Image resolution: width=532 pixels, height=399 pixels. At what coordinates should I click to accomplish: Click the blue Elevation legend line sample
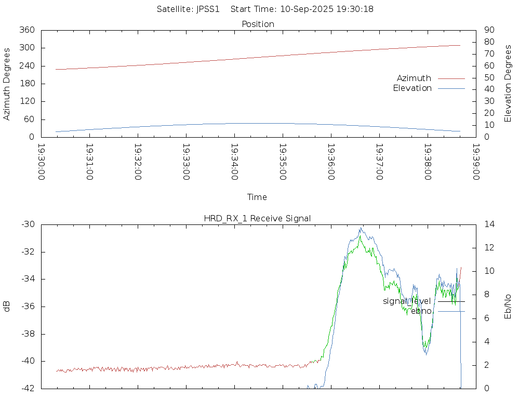pos(451,88)
